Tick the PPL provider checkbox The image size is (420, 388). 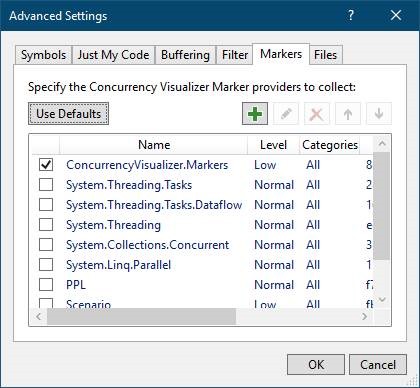click(46, 285)
